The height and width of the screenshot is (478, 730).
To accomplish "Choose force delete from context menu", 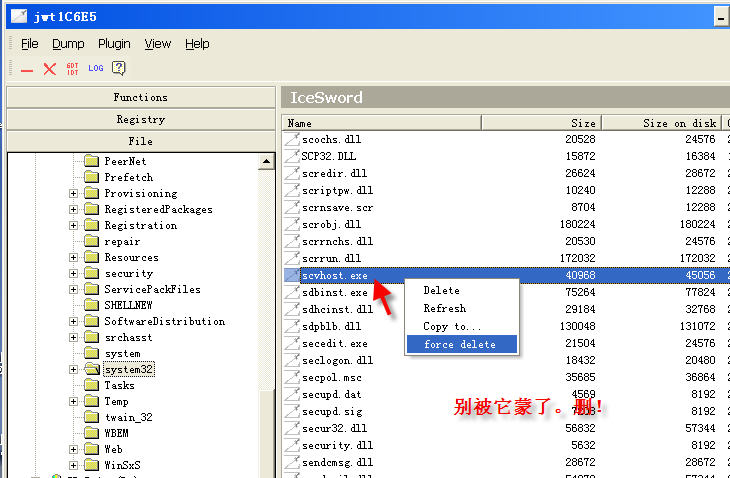I will pos(459,345).
